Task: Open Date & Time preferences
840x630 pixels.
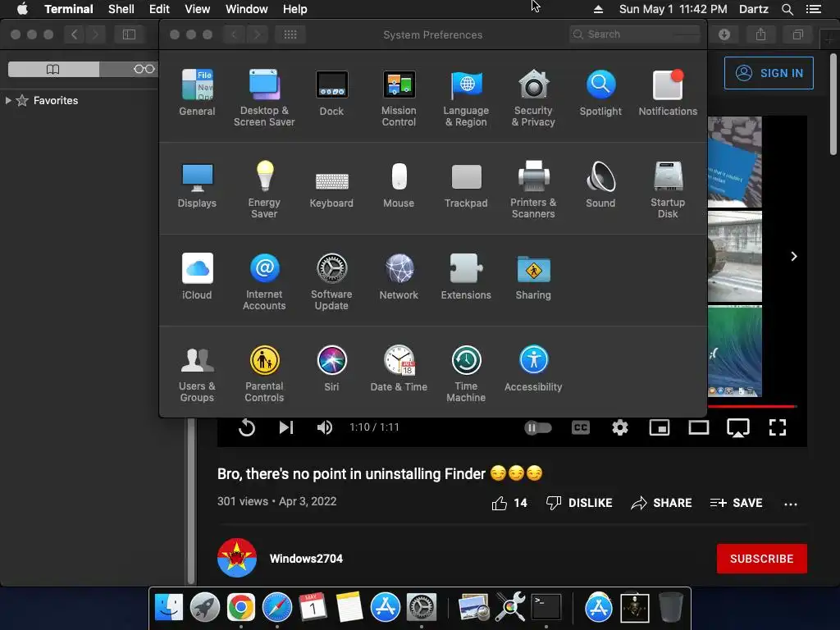Action: coord(399,368)
